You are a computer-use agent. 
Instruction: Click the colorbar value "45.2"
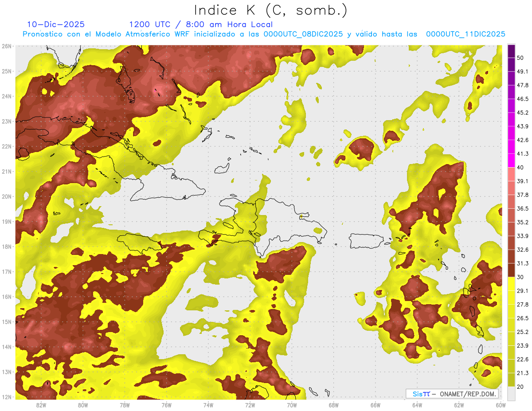523,113
